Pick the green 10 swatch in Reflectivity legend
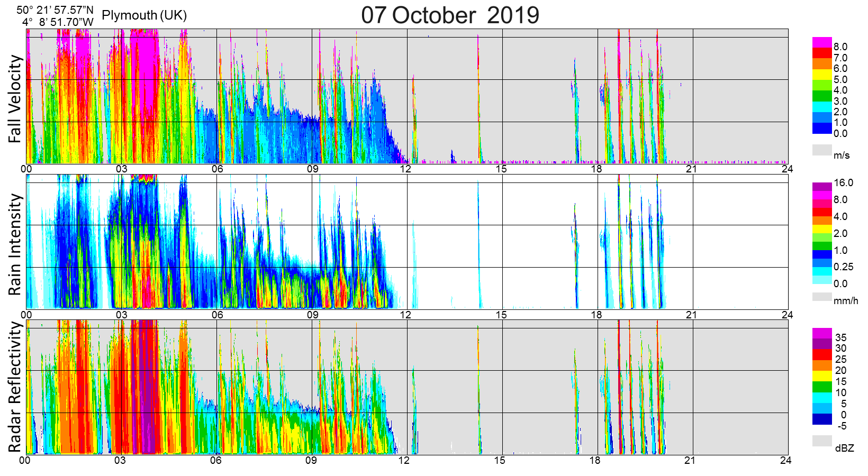 point(822,387)
